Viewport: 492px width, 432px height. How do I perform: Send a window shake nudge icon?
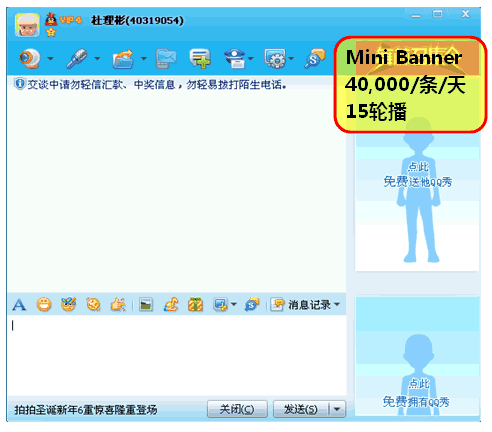point(118,304)
